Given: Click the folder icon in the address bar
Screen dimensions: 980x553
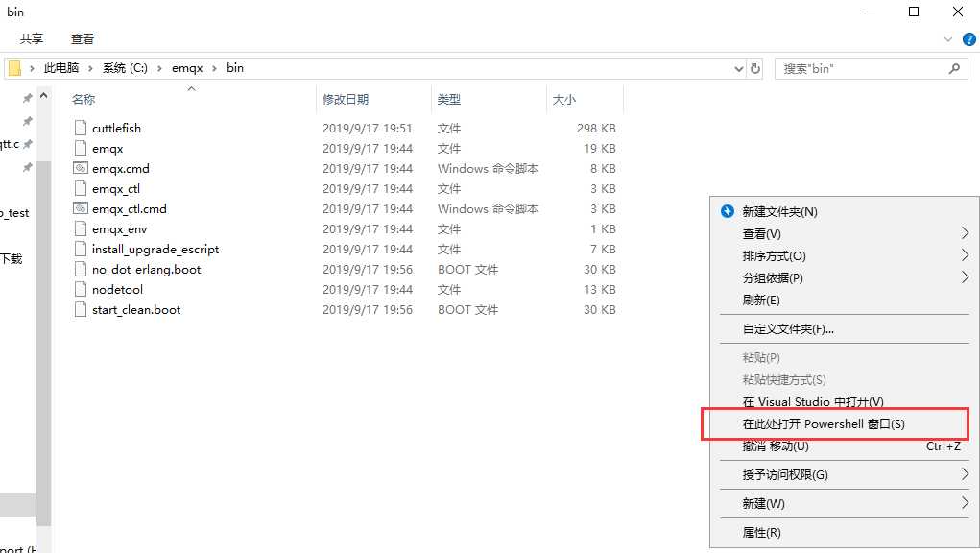Looking at the screenshot, I should (14, 68).
